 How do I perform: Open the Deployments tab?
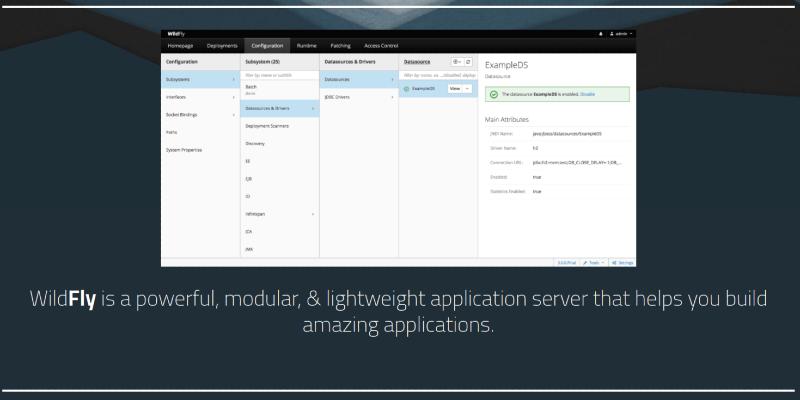(x=222, y=46)
